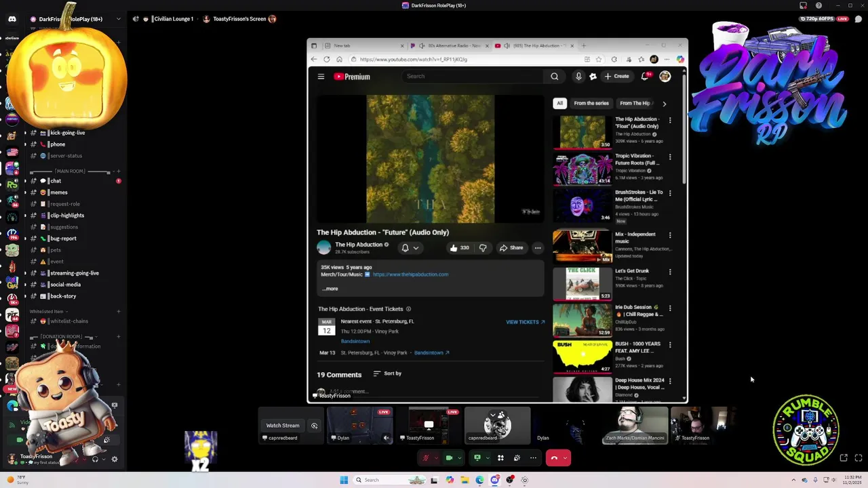Open File Explorer from the taskbar

tap(465, 480)
